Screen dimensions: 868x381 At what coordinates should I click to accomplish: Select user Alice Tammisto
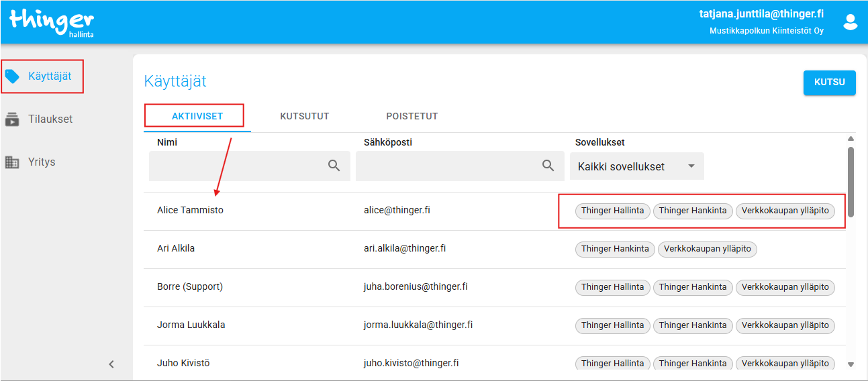[x=190, y=210]
